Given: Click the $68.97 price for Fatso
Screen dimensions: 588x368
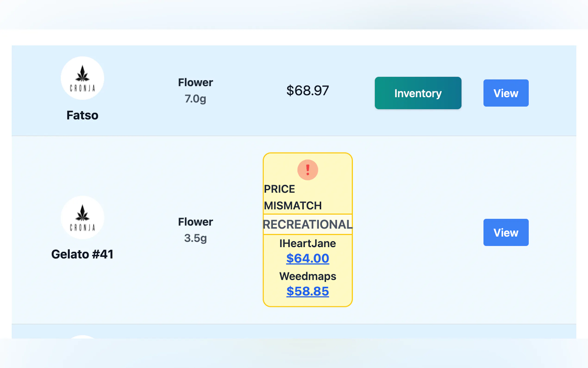Looking at the screenshot, I should (307, 91).
